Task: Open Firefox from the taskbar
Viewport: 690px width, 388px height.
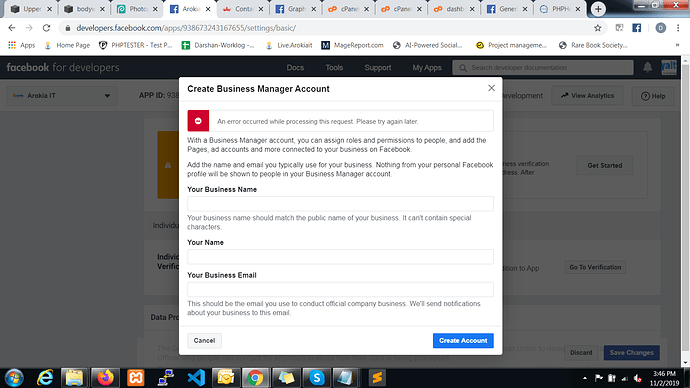Action: coord(105,377)
